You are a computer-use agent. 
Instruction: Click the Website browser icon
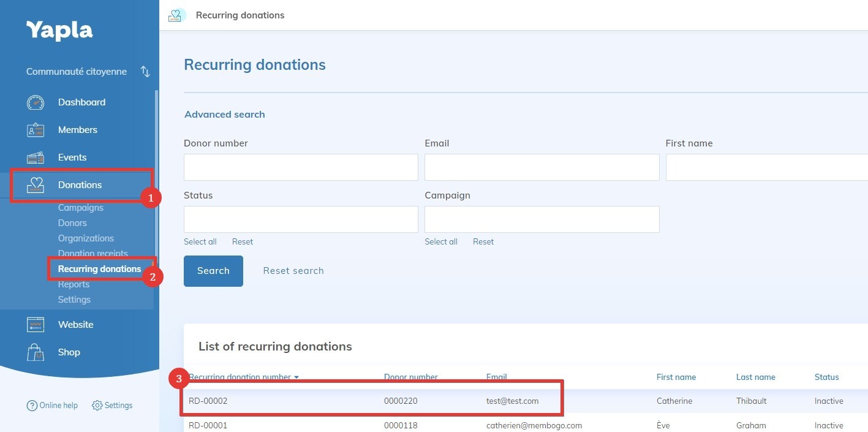(36, 325)
